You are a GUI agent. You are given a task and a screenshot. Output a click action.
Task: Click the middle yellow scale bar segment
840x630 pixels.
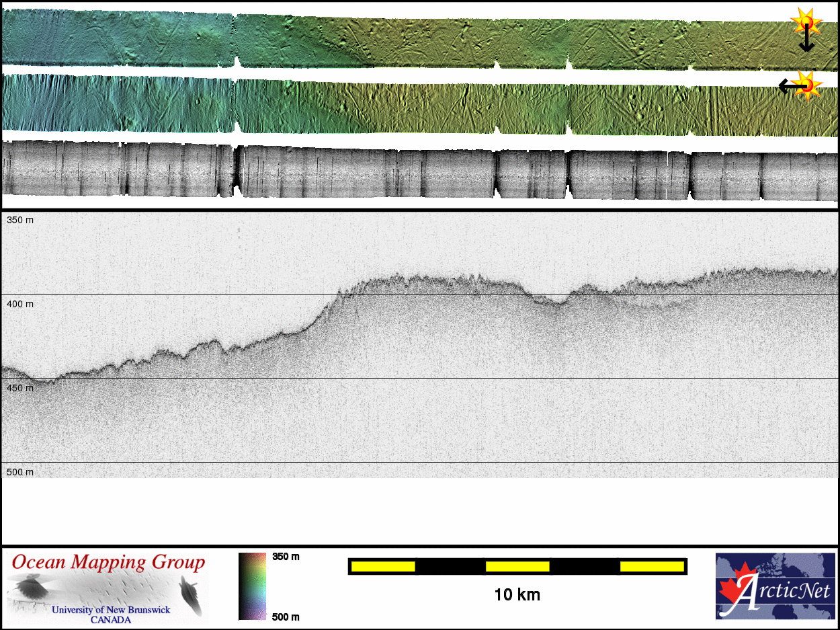click(x=517, y=567)
